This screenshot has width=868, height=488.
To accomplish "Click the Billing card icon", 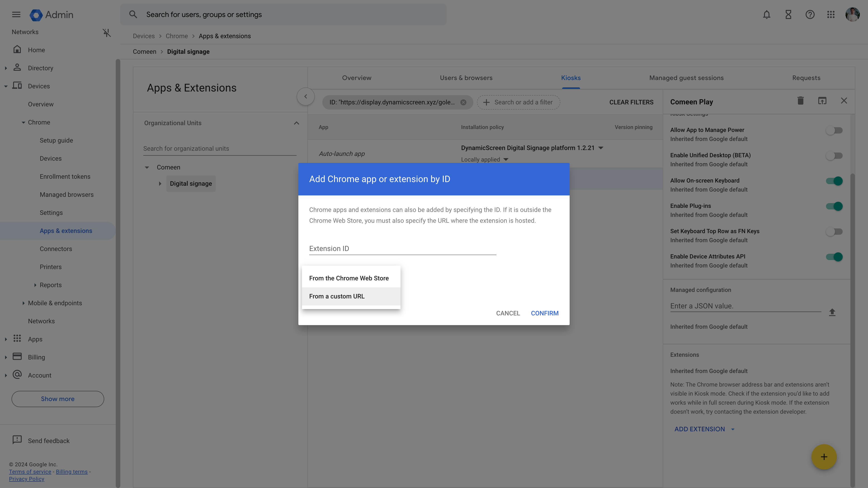I will [x=17, y=357].
